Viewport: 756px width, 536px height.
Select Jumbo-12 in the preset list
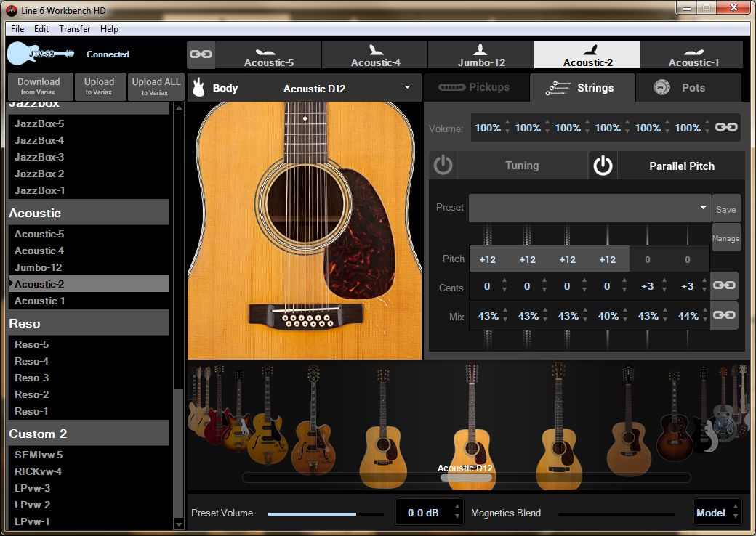88,267
